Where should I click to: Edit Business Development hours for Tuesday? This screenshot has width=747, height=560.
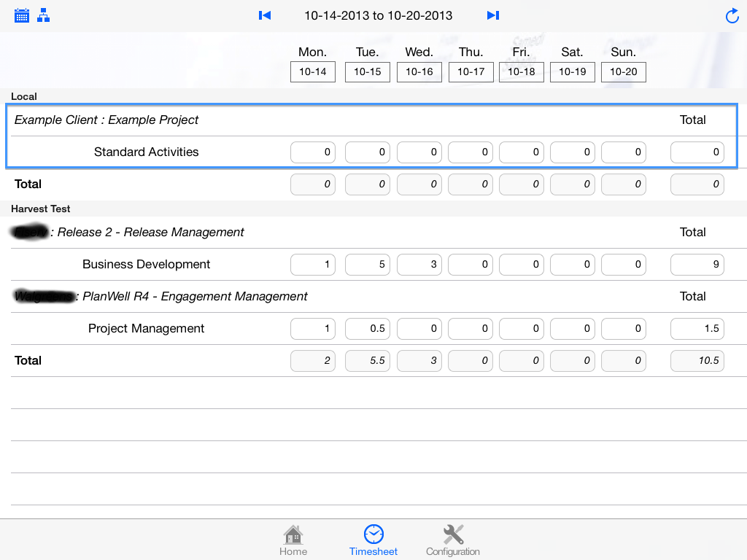[368, 265]
